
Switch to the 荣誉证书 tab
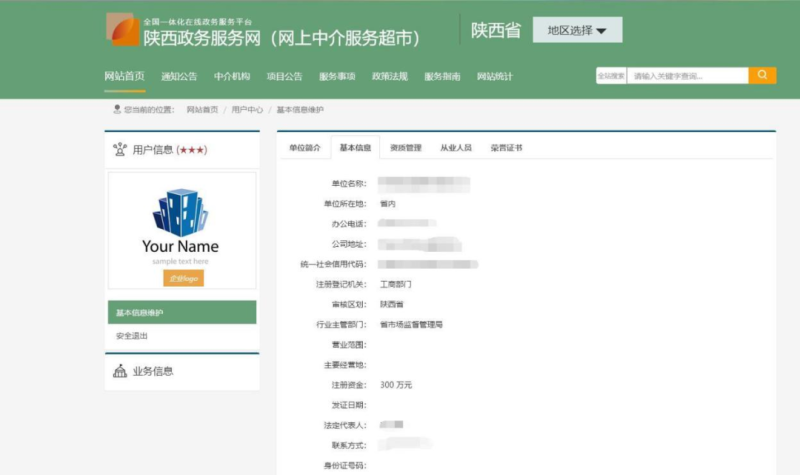[x=506, y=148]
